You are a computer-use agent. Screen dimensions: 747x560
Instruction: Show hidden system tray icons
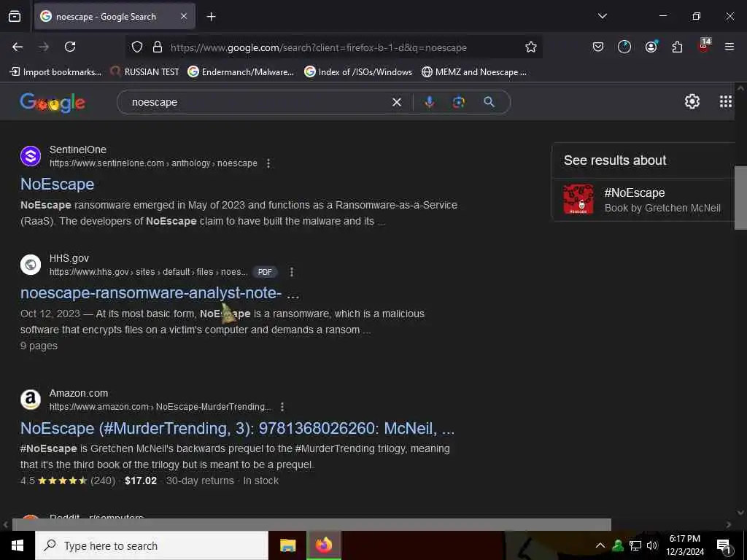(600, 545)
